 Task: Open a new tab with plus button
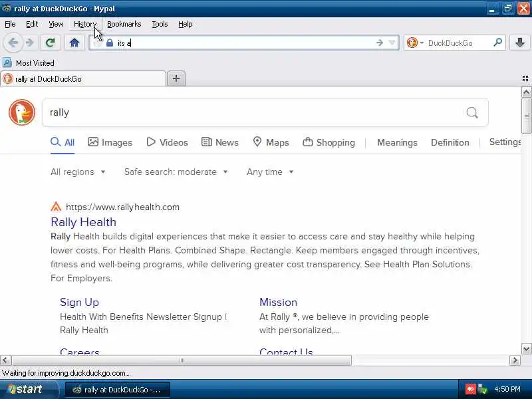point(176,78)
